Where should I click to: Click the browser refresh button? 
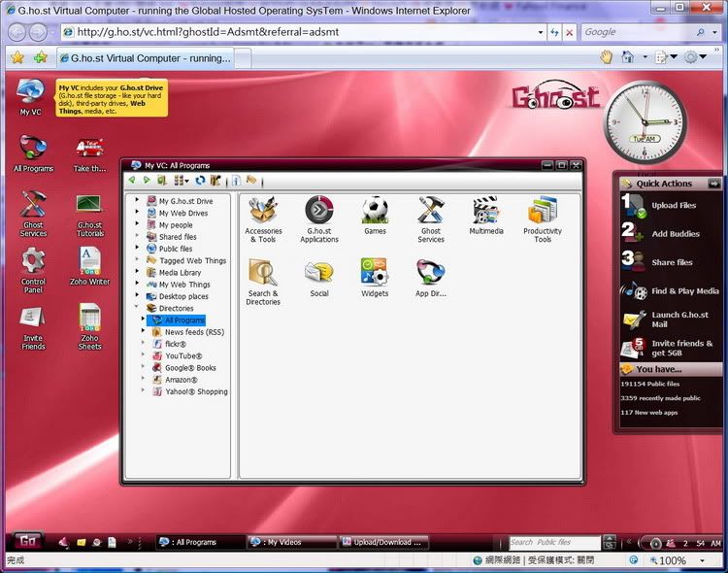point(555,32)
